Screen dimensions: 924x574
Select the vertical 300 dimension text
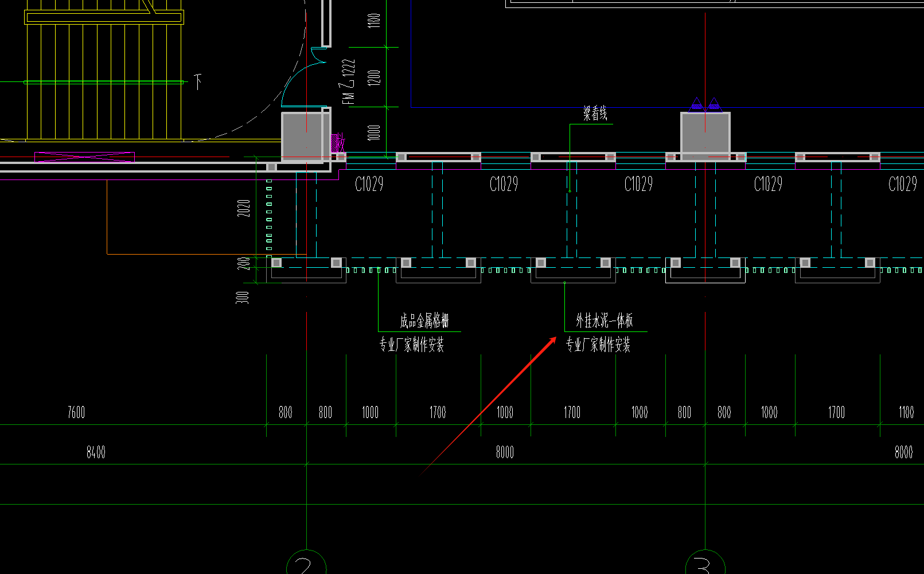point(243,297)
